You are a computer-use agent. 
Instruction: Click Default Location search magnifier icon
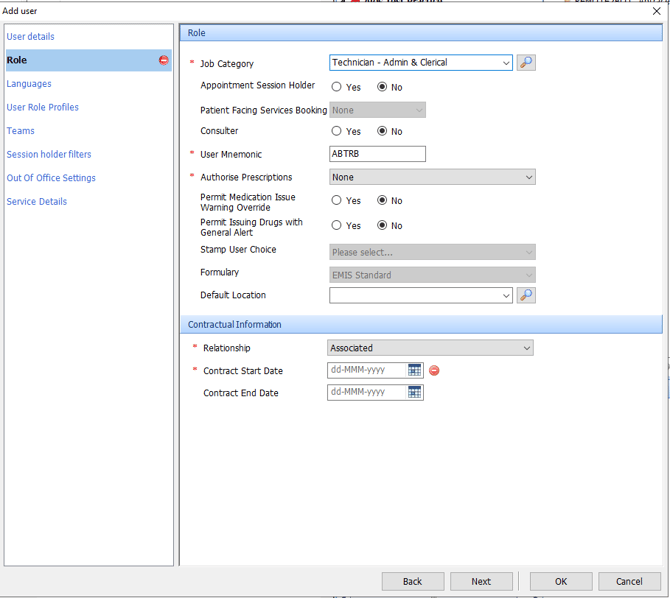point(526,295)
